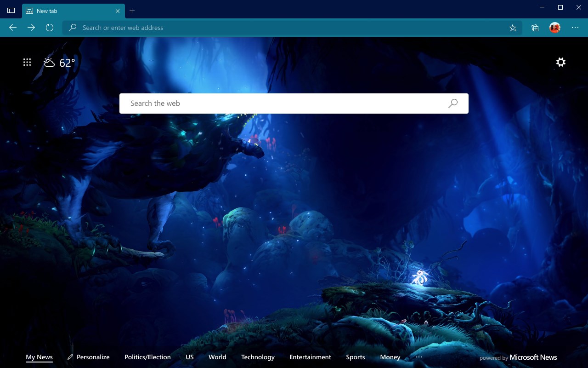Add this page to favorites
Image resolution: width=588 pixels, height=368 pixels.
[513, 28]
